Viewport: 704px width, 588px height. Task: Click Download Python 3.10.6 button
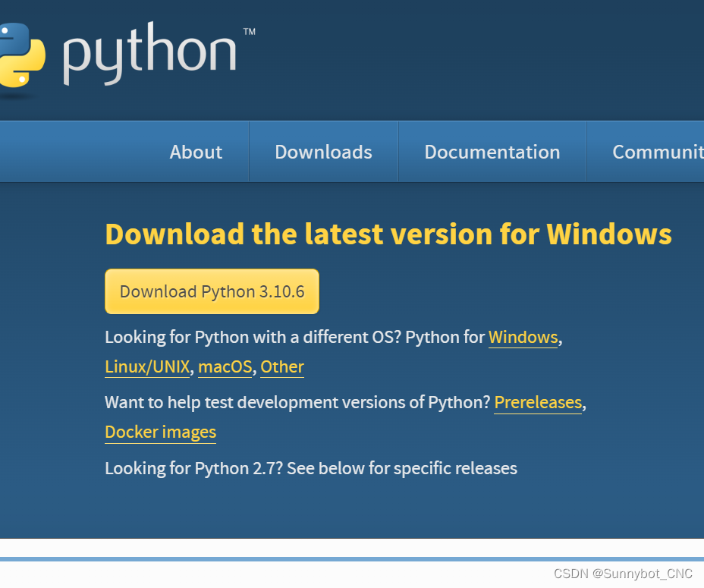[x=212, y=291]
